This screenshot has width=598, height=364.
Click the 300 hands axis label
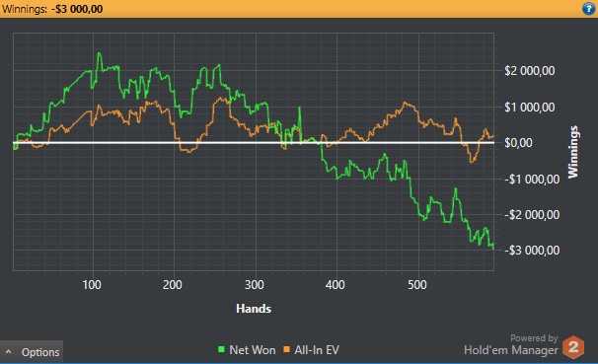255,285
